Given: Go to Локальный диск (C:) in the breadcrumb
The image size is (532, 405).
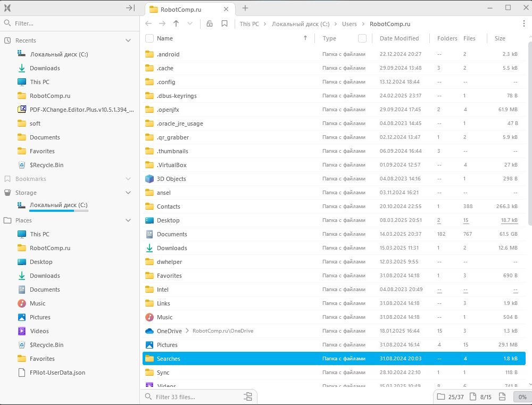Looking at the screenshot, I should pos(301,24).
